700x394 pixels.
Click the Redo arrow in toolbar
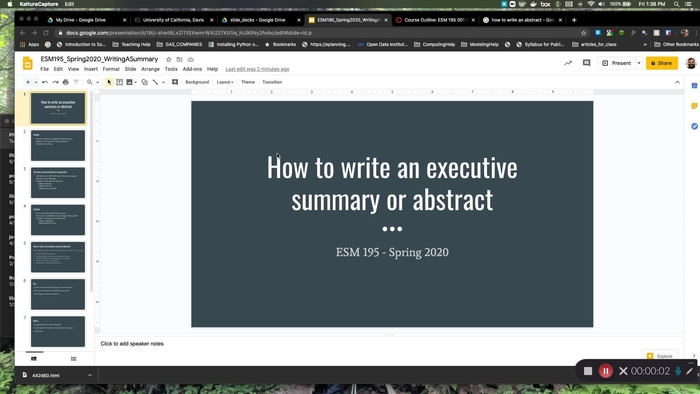click(55, 82)
